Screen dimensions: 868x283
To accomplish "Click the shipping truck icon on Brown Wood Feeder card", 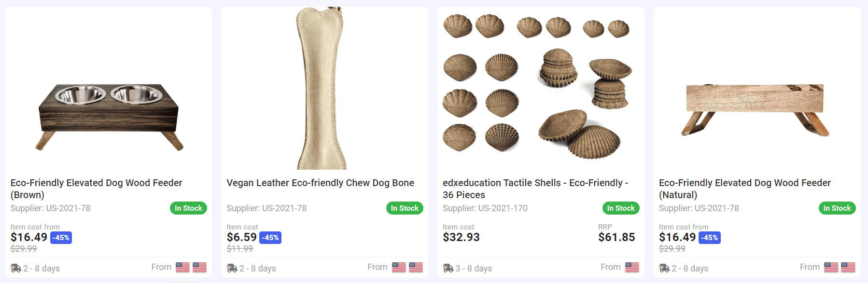I will (15, 269).
